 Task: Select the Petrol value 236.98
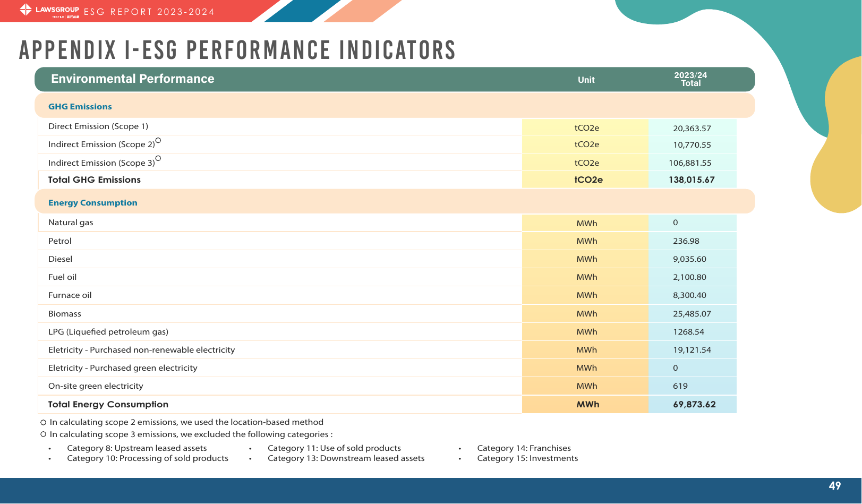686,241
